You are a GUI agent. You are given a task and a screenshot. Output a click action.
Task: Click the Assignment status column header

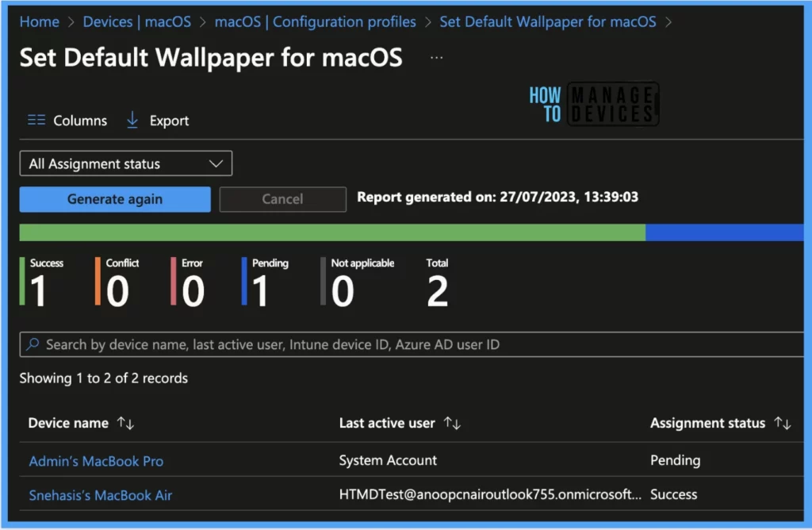[707, 423]
